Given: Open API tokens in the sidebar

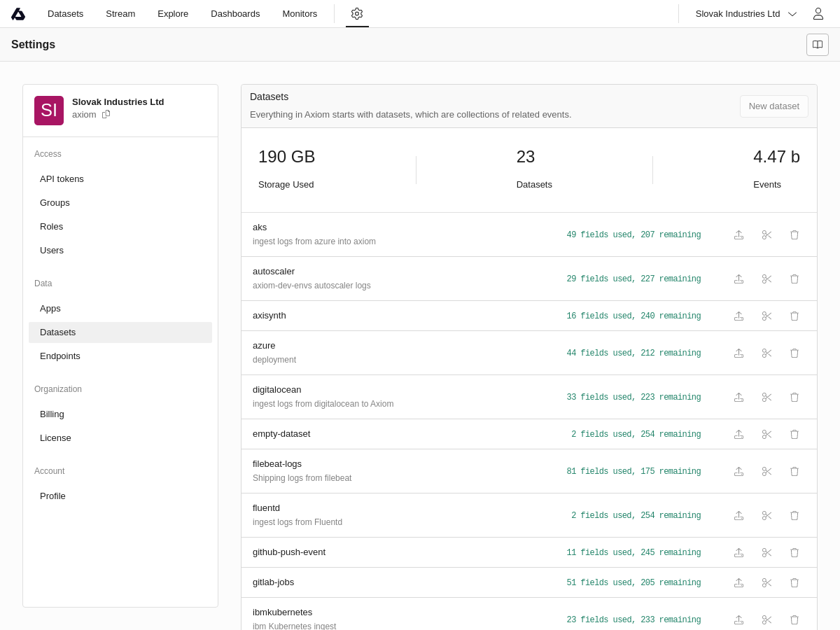Looking at the screenshot, I should pyautogui.click(x=62, y=179).
